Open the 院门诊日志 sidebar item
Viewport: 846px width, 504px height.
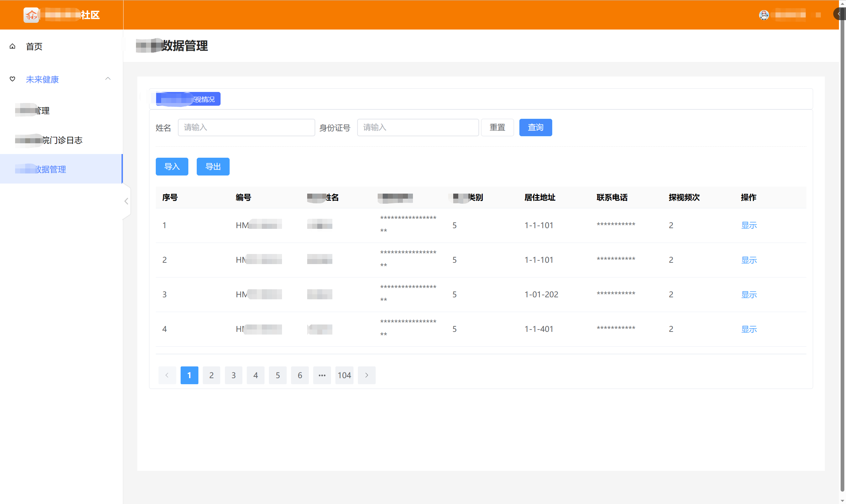pos(61,140)
